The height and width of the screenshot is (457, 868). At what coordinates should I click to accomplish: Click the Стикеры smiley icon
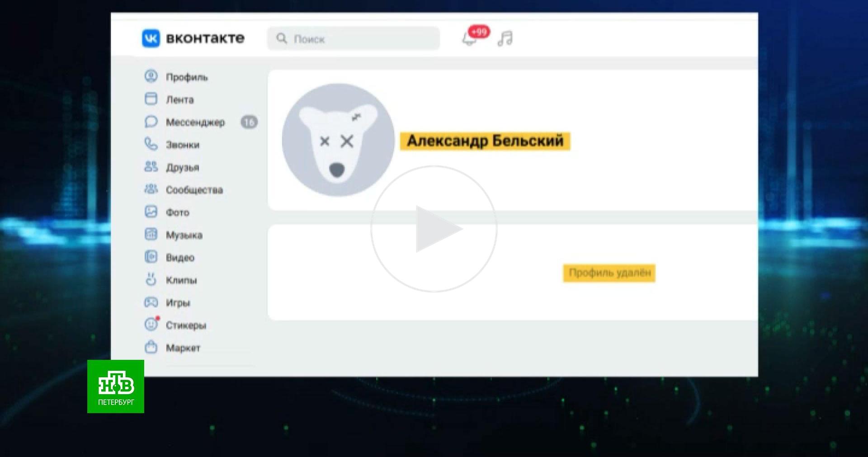(151, 324)
